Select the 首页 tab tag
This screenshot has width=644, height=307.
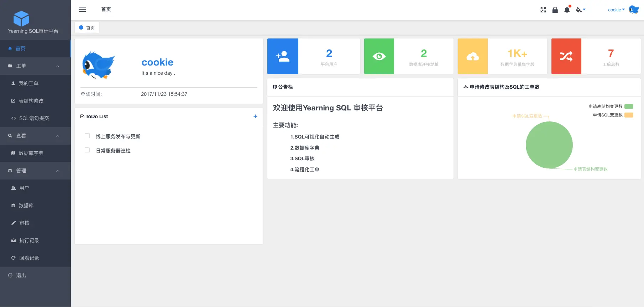pos(87,27)
